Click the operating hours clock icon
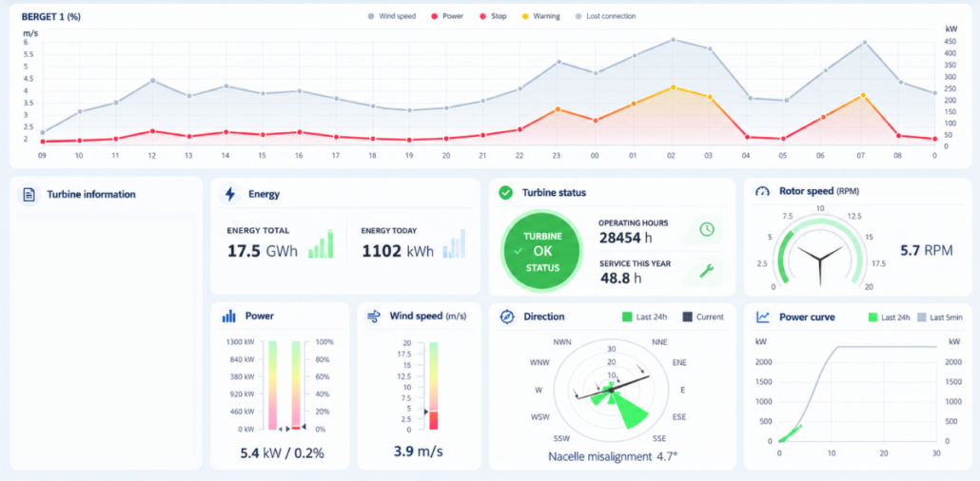Screen dimensions: 980x481 [706, 229]
